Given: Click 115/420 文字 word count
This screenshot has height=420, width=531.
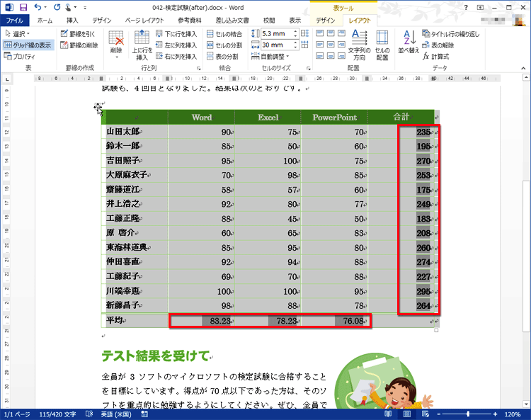Looking at the screenshot, I should tap(57, 414).
